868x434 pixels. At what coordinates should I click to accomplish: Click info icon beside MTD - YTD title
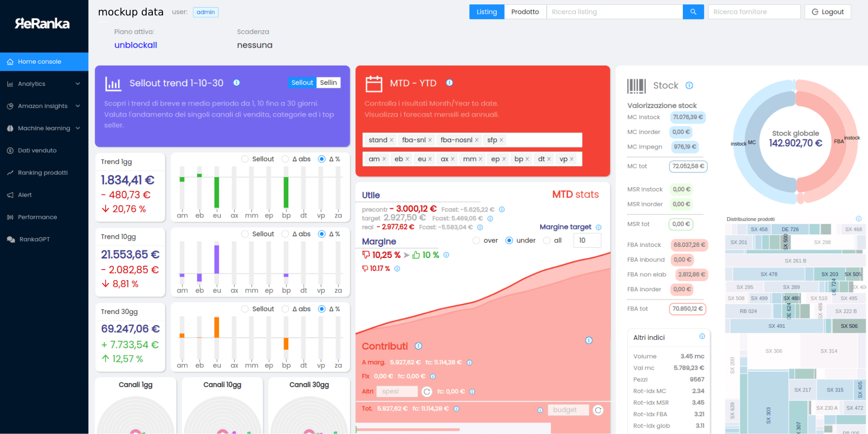point(449,82)
